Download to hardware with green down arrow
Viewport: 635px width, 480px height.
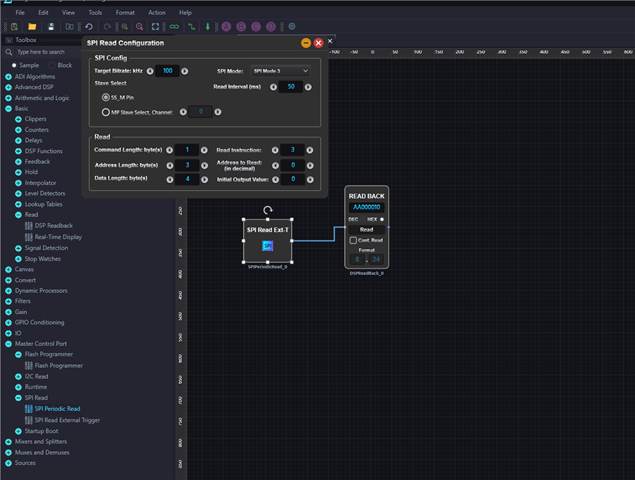point(207,27)
